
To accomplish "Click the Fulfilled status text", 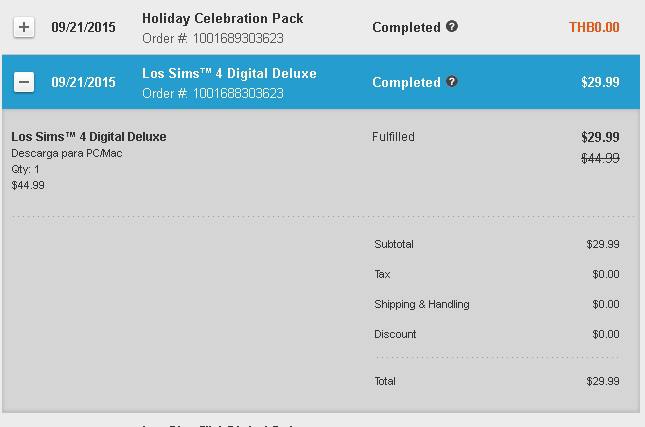I will click(x=393, y=137).
